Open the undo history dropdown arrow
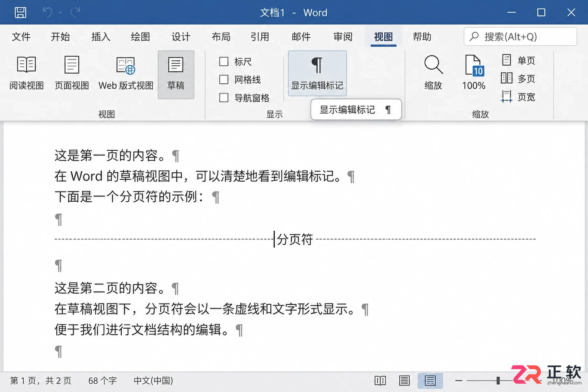The image size is (588, 392). coord(60,13)
